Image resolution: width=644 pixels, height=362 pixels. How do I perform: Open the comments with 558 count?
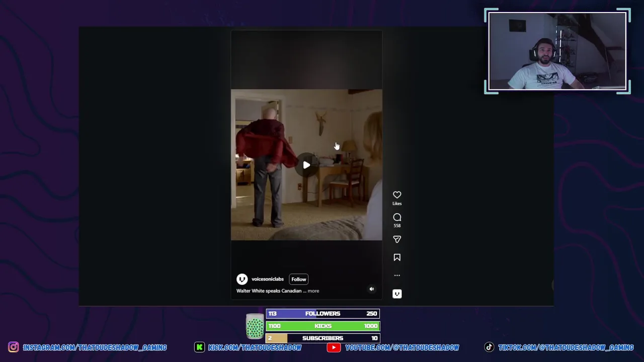[397, 217]
